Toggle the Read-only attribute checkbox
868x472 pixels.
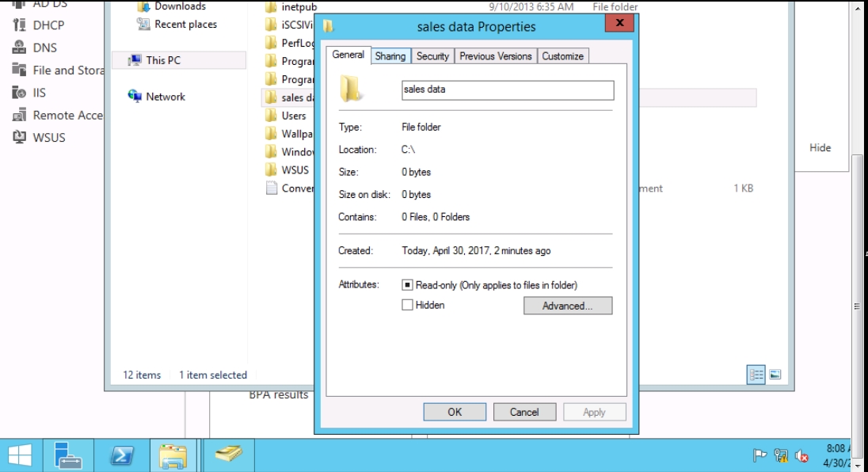[407, 285]
